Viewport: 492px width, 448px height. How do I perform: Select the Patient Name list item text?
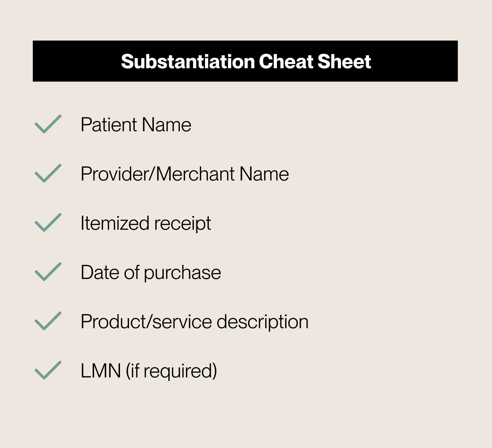coord(136,125)
